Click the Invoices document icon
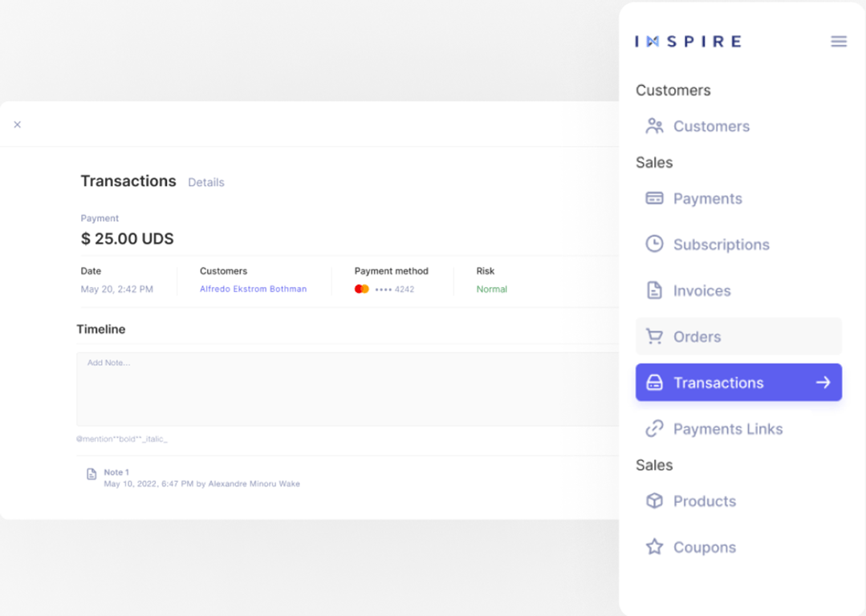Viewport: 866px width, 616px height. pos(654,290)
